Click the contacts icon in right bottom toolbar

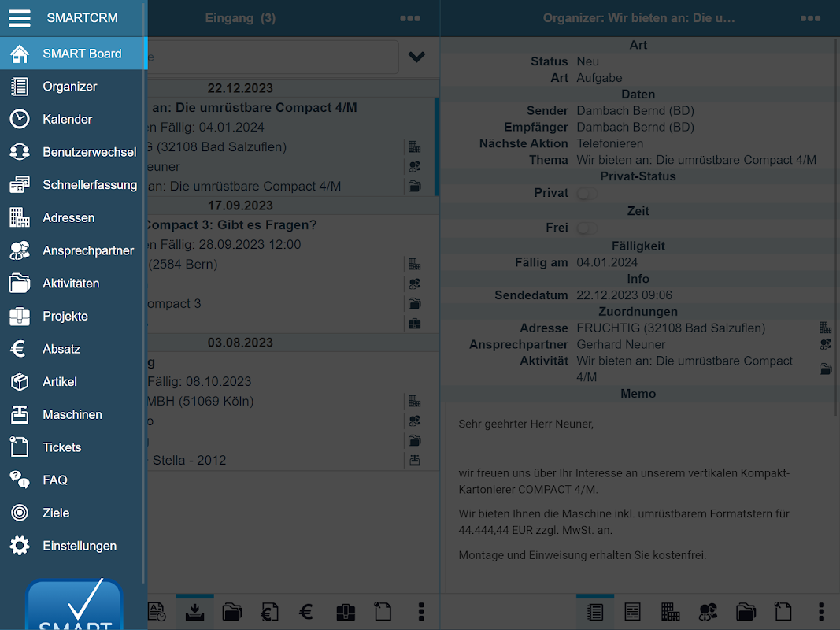[x=709, y=612]
